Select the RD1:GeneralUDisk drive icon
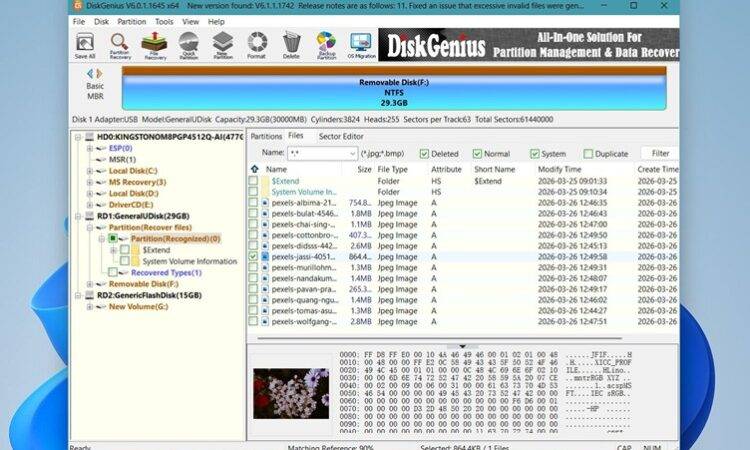 click(x=89, y=216)
